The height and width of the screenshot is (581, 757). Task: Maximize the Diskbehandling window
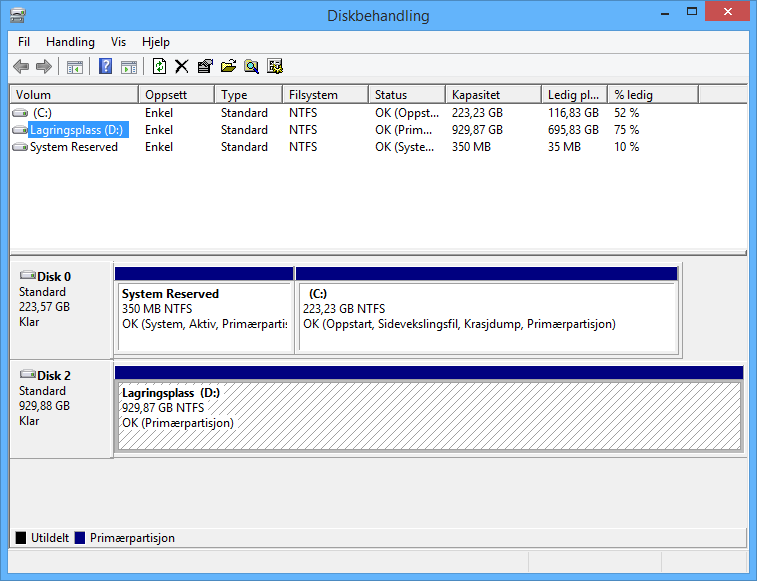coord(692,12)
